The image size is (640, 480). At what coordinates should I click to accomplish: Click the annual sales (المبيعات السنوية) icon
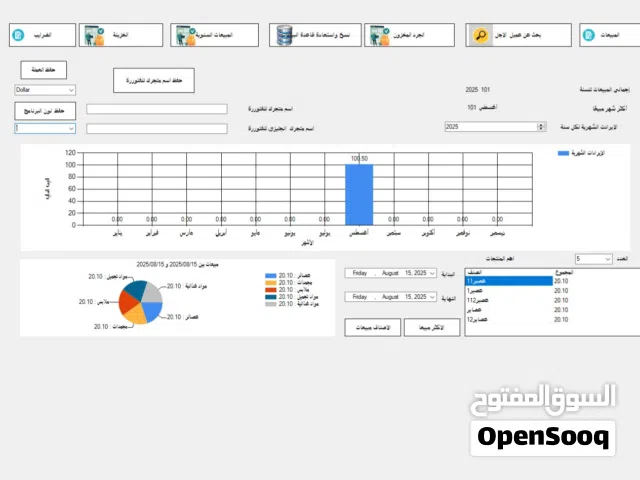pos(185,35)
